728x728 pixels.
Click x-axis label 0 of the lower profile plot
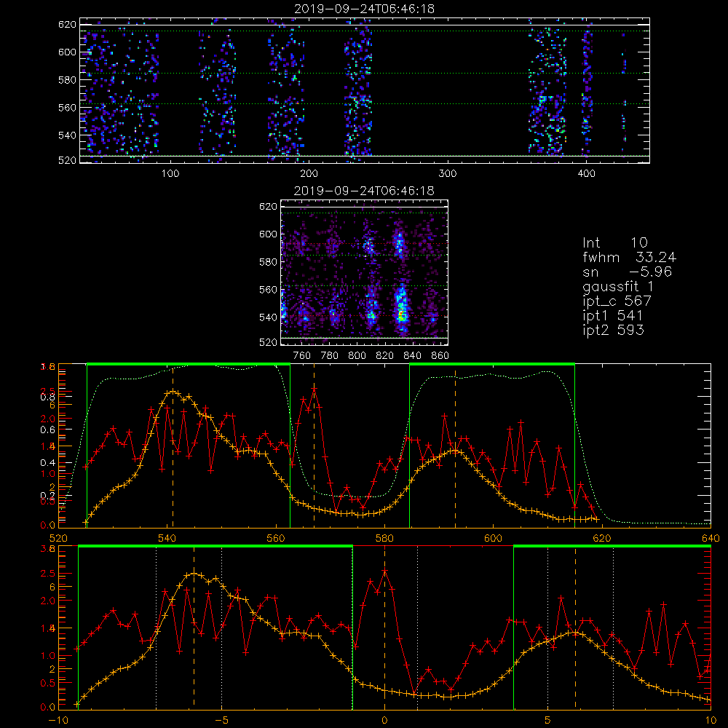tap(384, 721)
